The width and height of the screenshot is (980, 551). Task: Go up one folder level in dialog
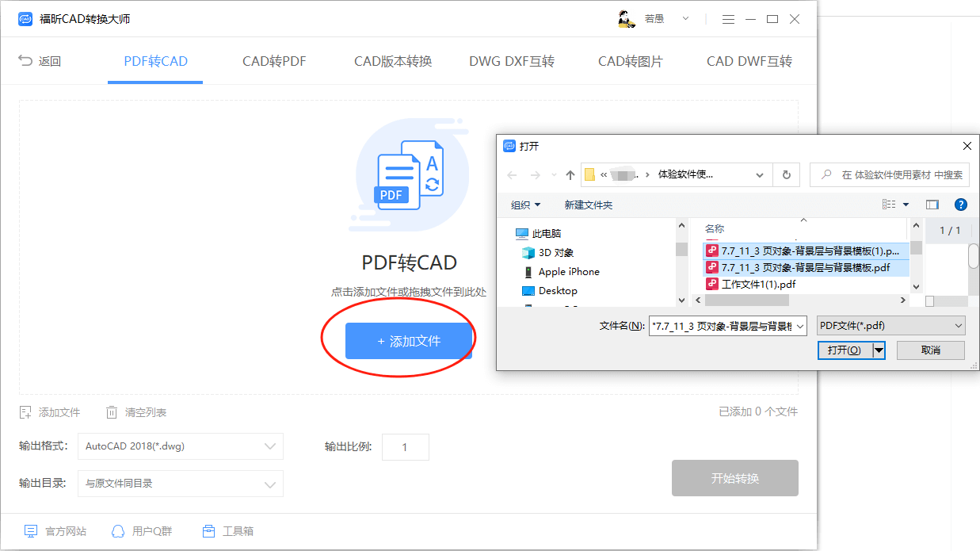[x=570, y=175]
